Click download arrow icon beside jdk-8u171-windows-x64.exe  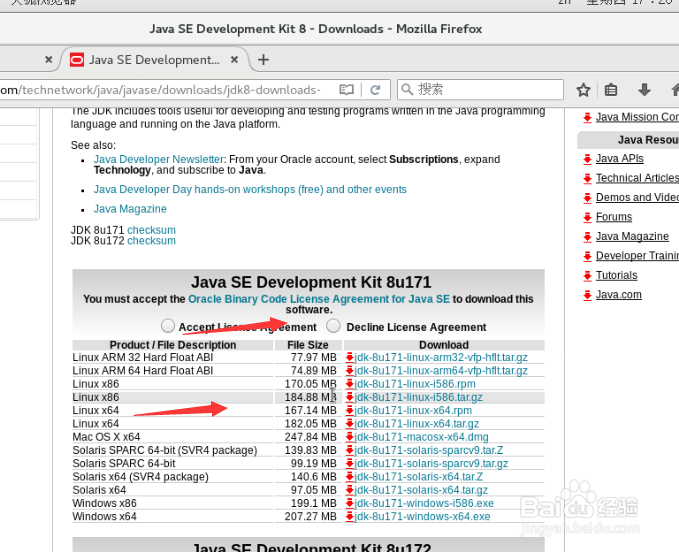pyautogui.click(x=349, y=516)
